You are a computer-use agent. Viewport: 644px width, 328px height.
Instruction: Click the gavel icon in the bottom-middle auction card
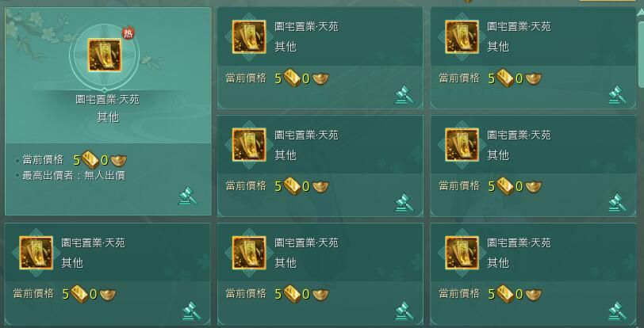click(x=404, y=311)
